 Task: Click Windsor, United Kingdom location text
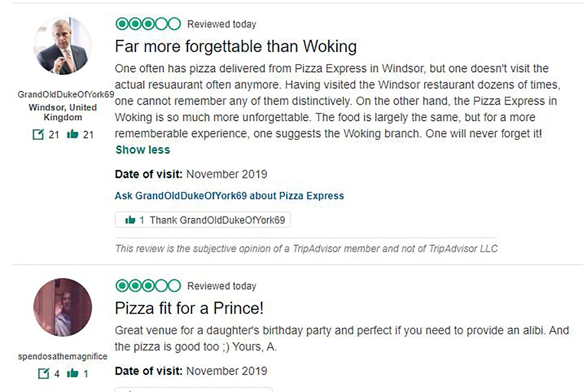(x=63, y=112)
